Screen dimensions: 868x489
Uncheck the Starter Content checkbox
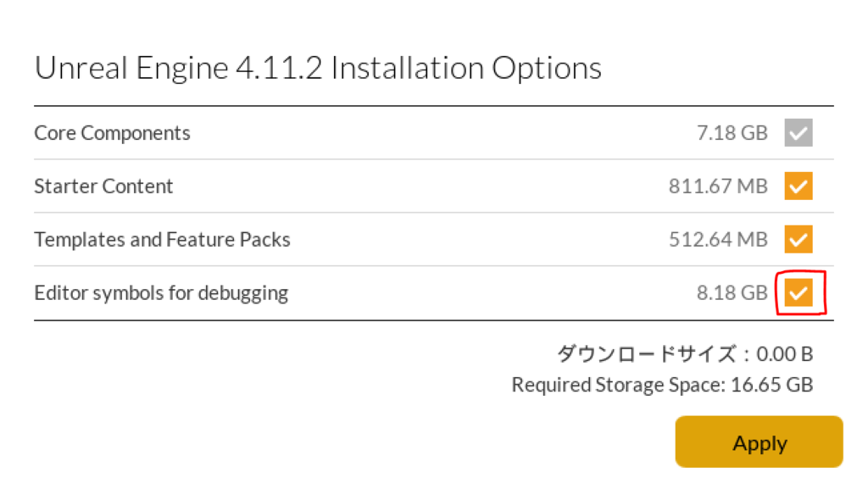(798, 186)
